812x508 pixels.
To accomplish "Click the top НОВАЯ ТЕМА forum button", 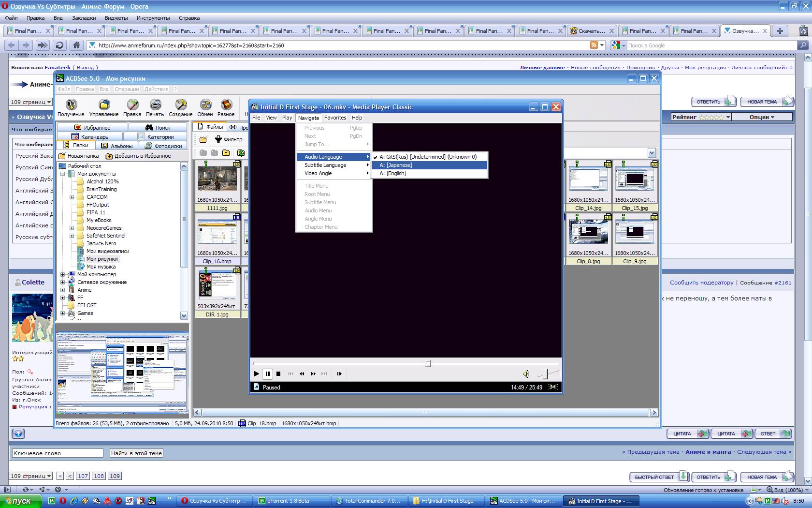I will click(767, 102).
